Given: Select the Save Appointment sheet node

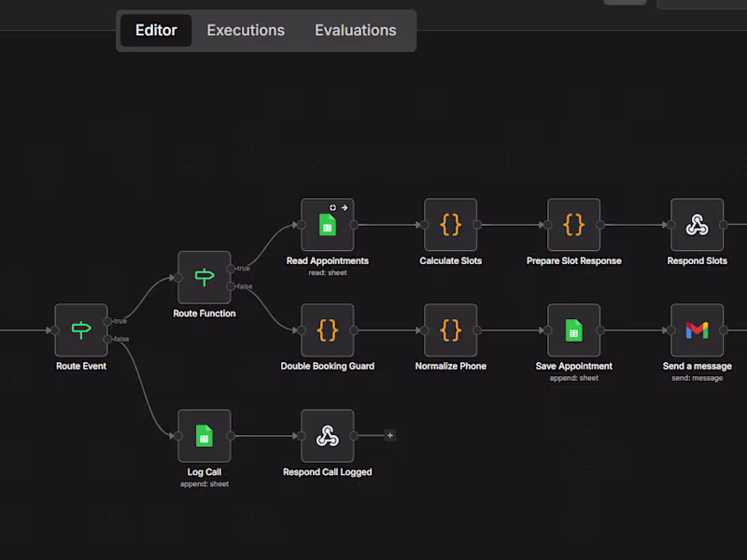Looking at the screenshot, I should point(573,330).
